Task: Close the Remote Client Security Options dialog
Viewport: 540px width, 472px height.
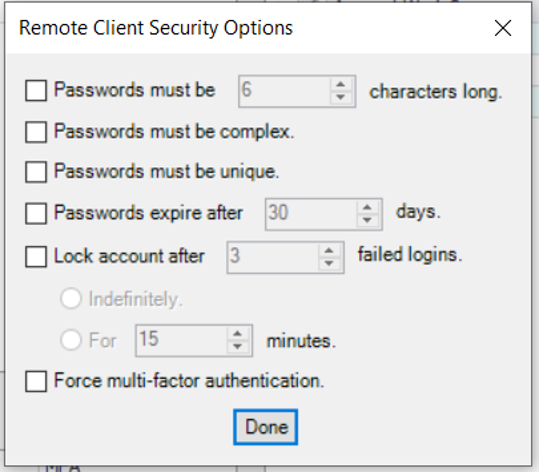Action: [502, 28]
